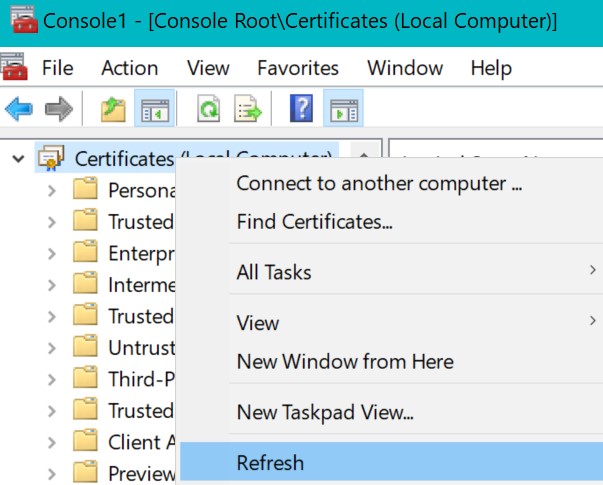This screenshot has width=603, height=485.
Task: Click the Export List toolbar icon
Action: coord(247,109)
